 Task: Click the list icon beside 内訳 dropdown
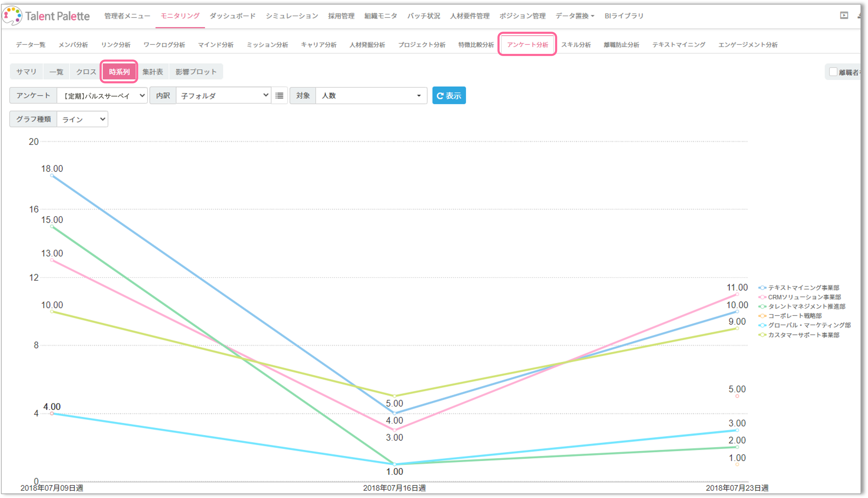pos(279,95)
